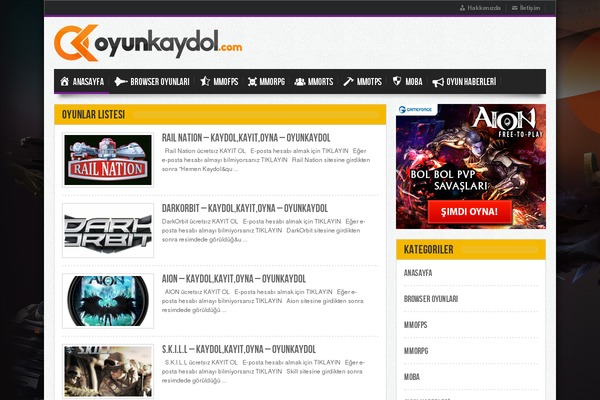Open the Rail Nation article title
Image resolution: width=600 pixels, height=400 pixels.
pyautogui.click(x=246, y=138)
